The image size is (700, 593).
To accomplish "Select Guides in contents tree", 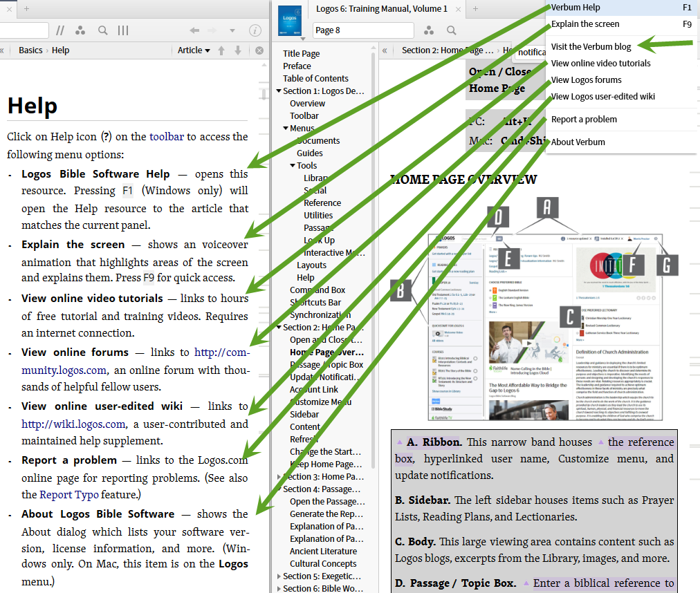I will 310,153.
